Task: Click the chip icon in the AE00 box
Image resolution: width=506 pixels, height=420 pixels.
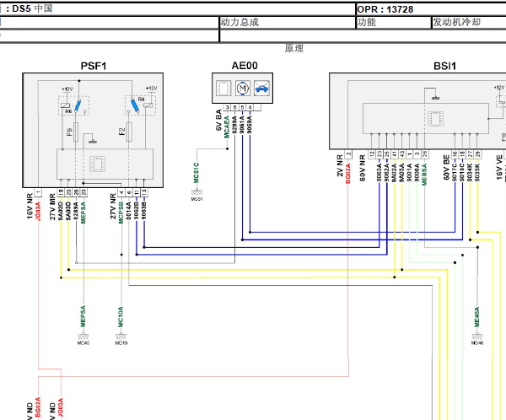Action: (223, 87)
